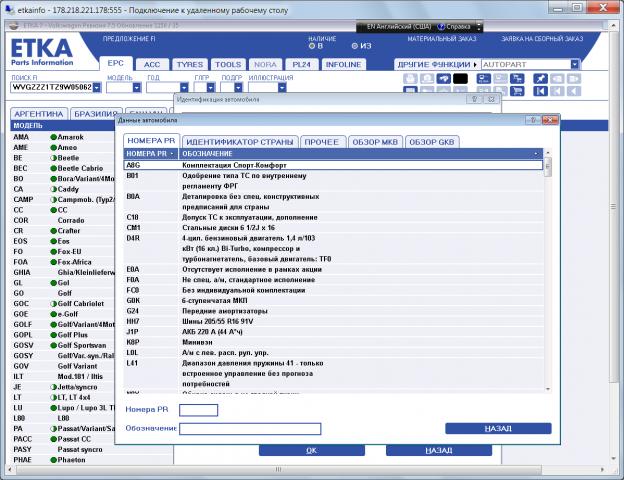Select the В availability radio button
624x480 pixels.
point(312,46)
